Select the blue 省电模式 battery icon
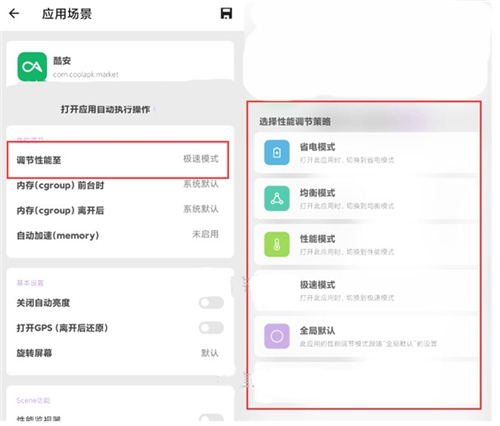Screen dimensions: 500x426 [277, 153]
